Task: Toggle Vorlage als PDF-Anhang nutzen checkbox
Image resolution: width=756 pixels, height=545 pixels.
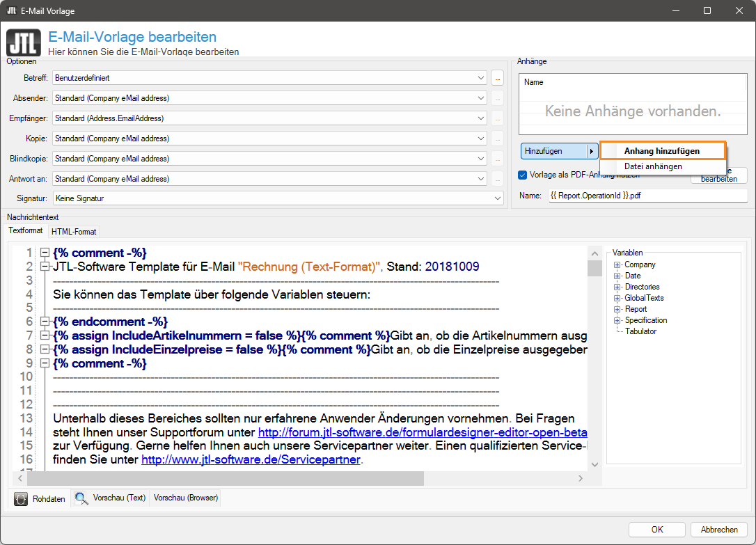Action: point(523,175)
